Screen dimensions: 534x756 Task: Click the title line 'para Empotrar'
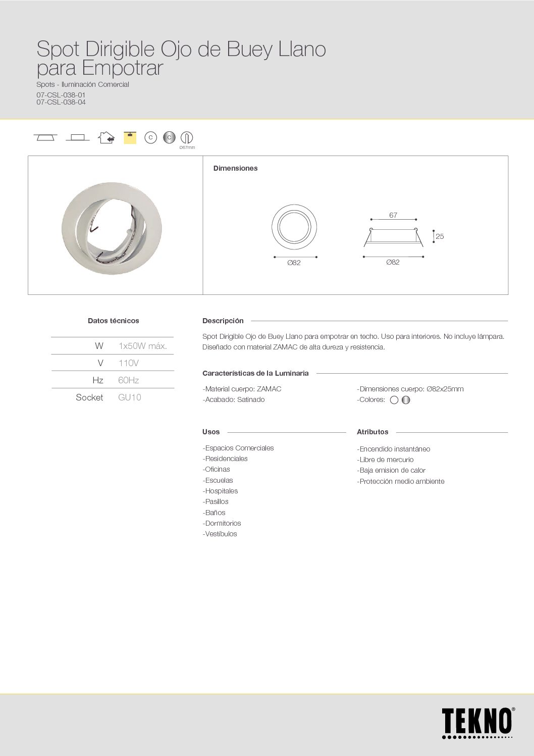click(x=100, y=68)
